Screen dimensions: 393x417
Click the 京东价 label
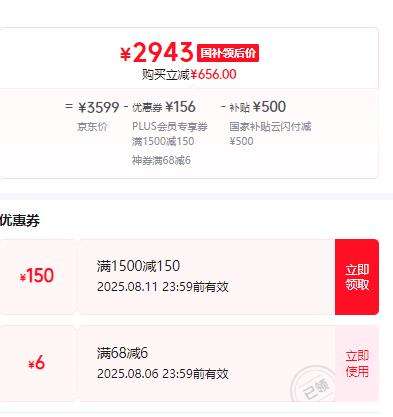coord(92,127)
